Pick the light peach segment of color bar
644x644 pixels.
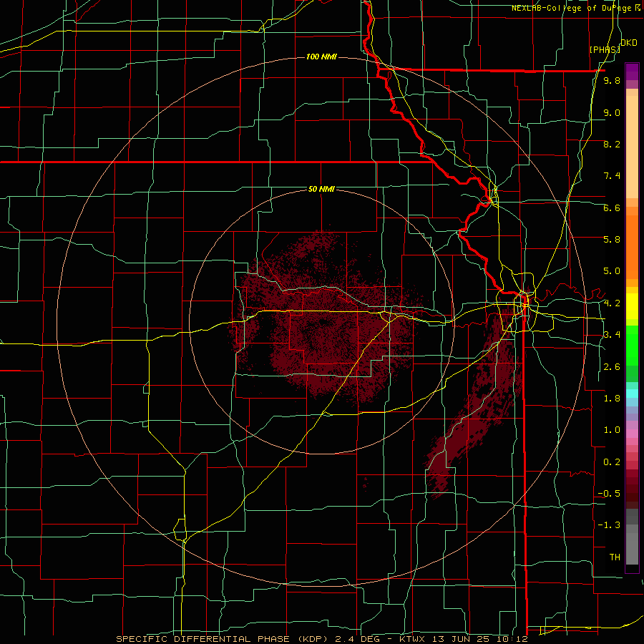pyautogui.click(x=632, y=148)
